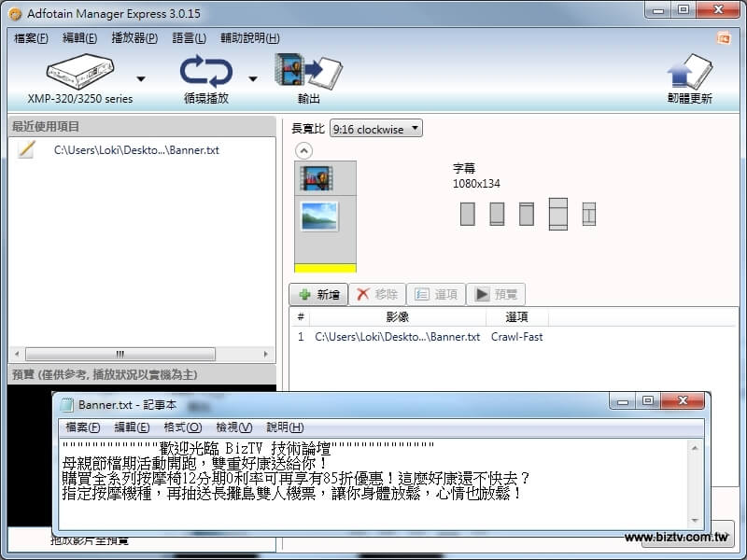Image resolution: width=747 pixels, height=560 pixels.
Task: Expand the player model dropdown arrow
Action: pyautogui.click(x=141, y=79)
